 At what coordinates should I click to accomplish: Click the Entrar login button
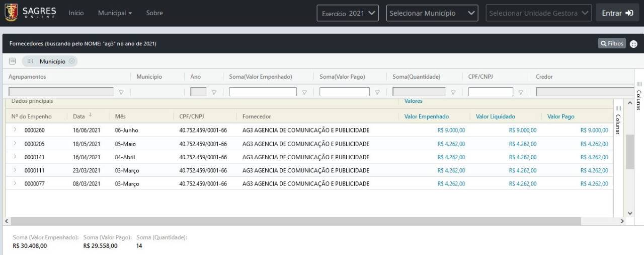tap(617, 13)
